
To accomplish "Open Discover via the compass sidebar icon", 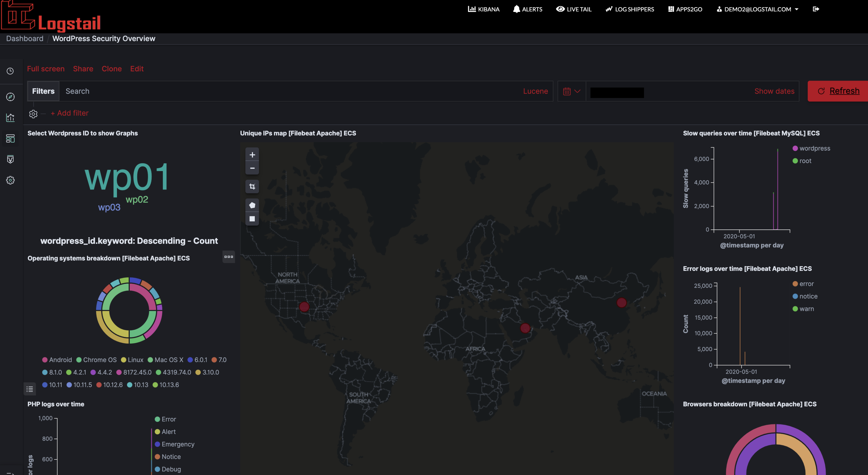I will (10, 97).
